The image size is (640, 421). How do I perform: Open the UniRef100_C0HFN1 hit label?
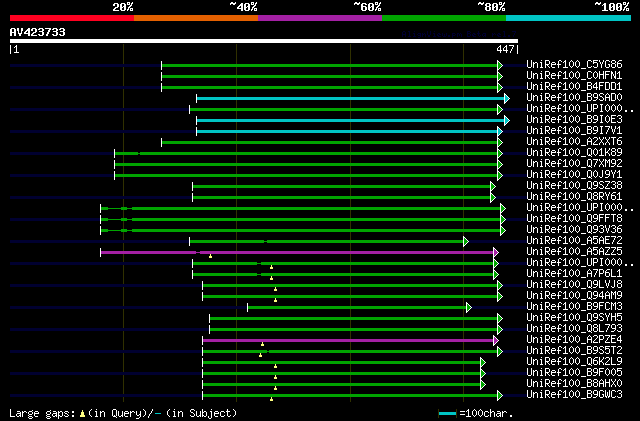click(574, 75)
